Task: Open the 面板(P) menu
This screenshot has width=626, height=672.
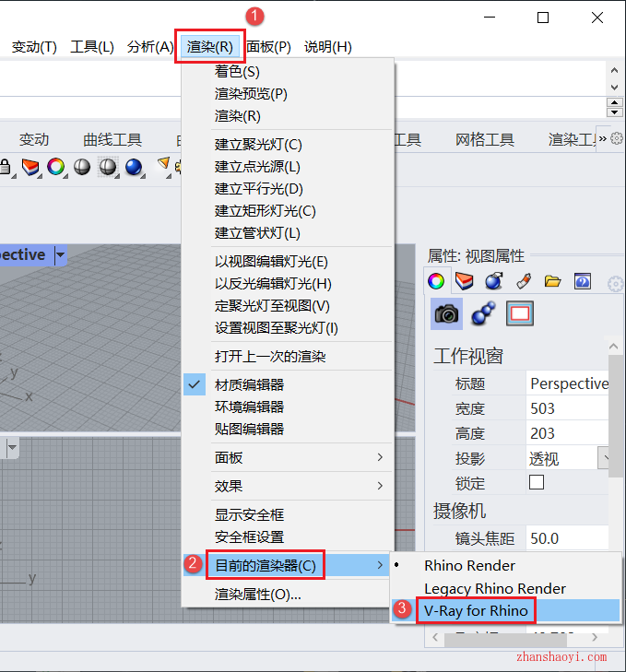Action: [269, 46]
